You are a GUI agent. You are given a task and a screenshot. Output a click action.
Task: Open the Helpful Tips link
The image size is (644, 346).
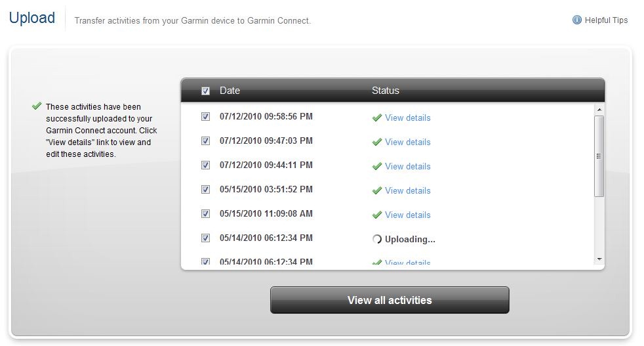pyautogui.click(x=606, y=20)
